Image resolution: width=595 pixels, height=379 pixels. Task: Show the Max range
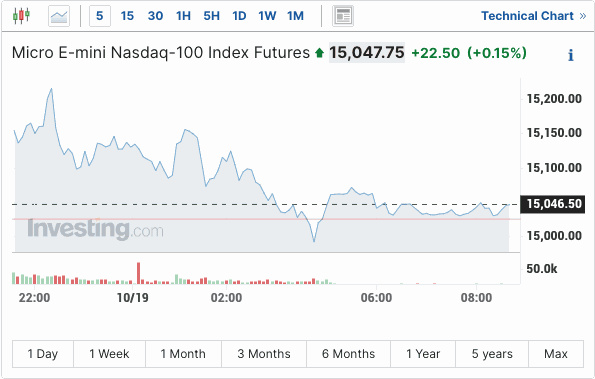556,354
